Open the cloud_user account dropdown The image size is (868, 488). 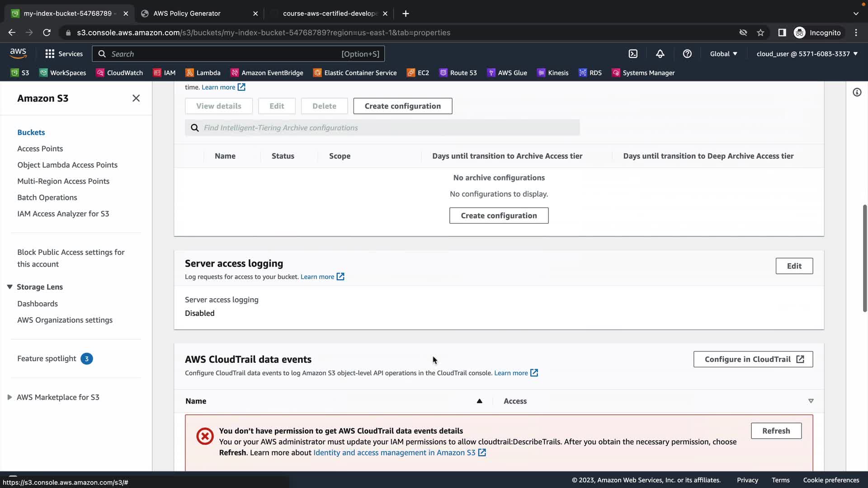[807, 54]
